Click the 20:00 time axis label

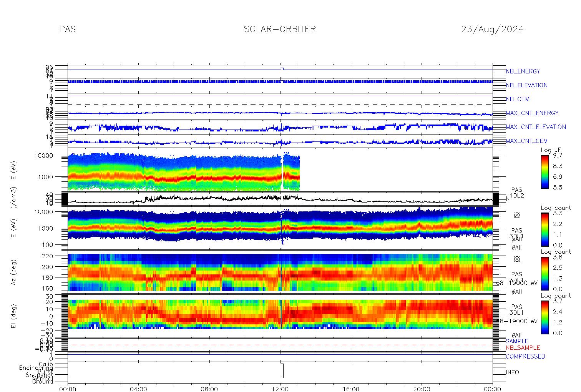(422, 389)
